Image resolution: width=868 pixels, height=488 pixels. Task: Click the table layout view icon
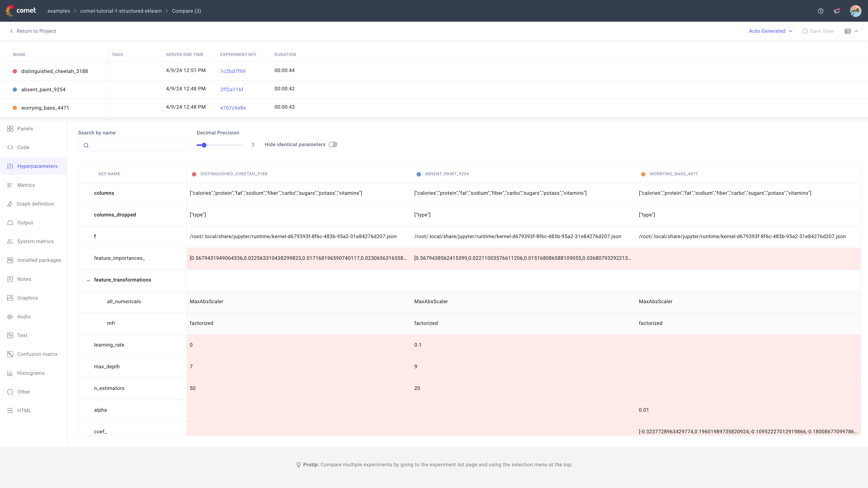click(847, 31)
